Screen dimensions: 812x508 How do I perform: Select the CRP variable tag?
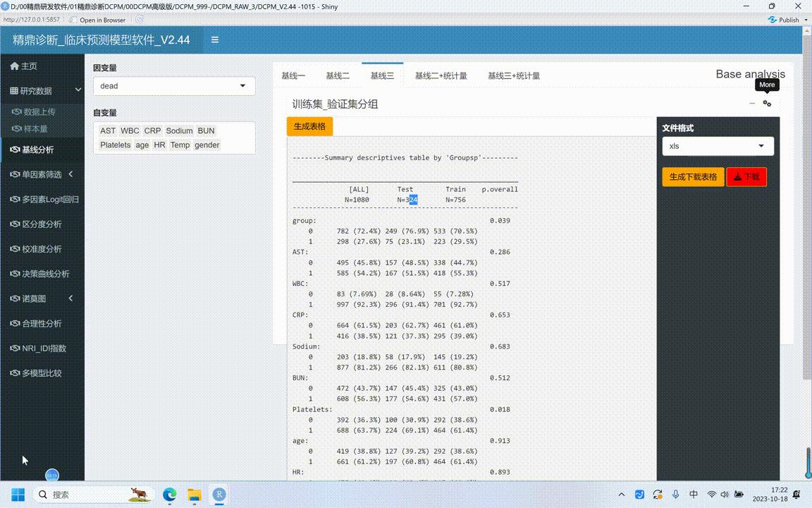pyautogui.click(x=152, y=131)
